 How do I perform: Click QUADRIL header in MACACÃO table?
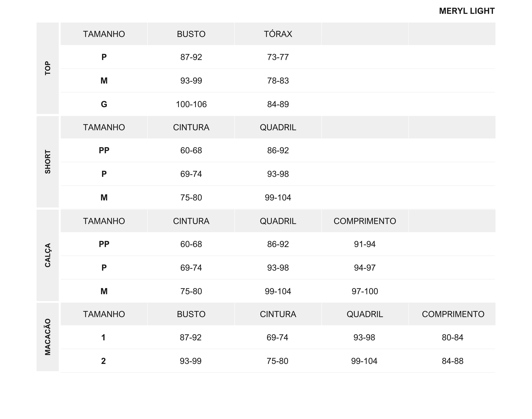pyautogui.click(x=365, y=314)
